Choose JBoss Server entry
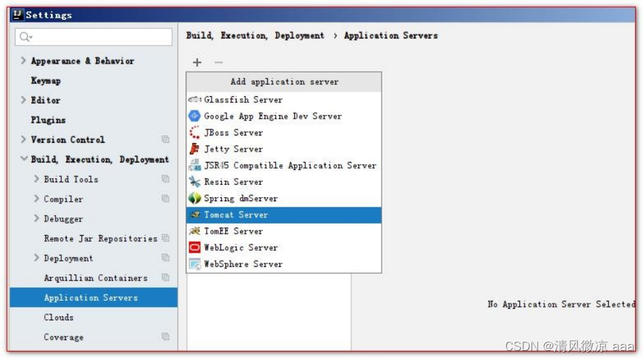This screenshot has height=359, width=644. [284, 133]
